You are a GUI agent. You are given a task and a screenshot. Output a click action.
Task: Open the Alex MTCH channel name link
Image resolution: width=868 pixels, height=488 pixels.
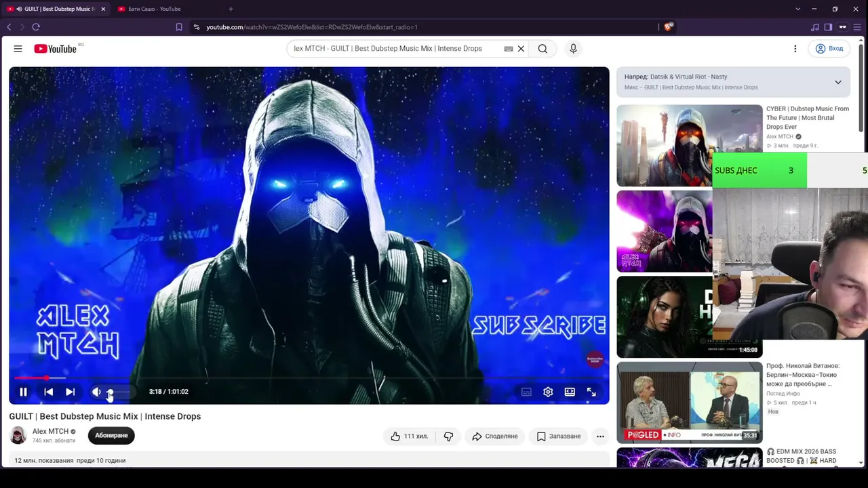(50, 431)
